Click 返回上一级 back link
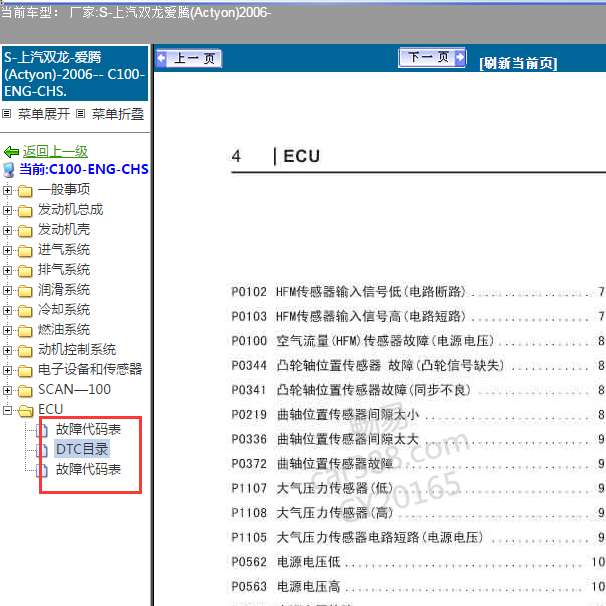The image size is (606, 606). [55, 151]
